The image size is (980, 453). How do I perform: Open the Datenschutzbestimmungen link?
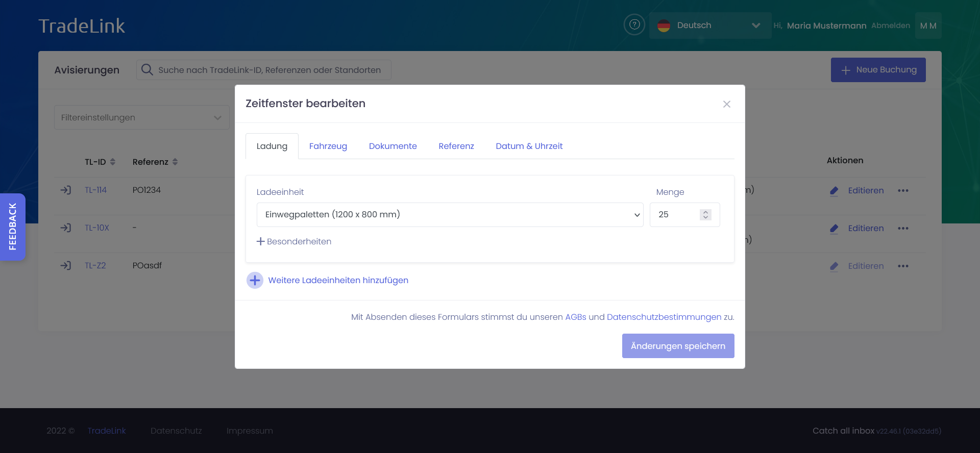point(664,317)
